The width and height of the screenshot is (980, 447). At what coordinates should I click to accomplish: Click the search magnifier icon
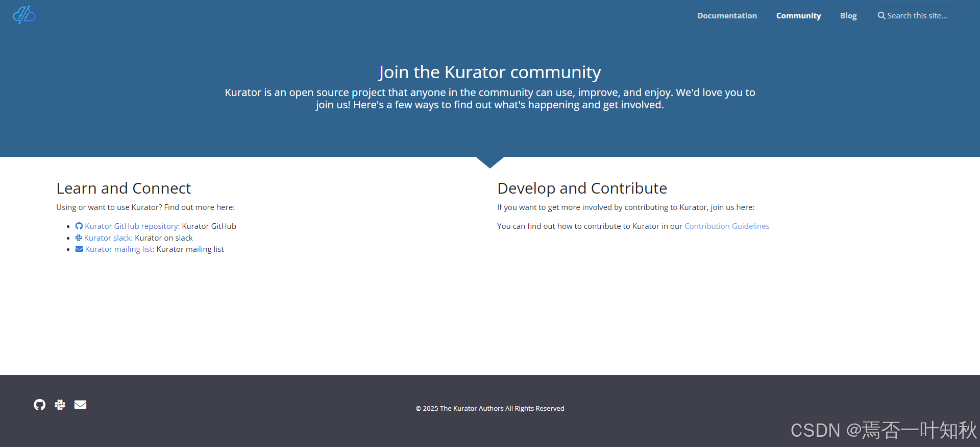(881, 16)
